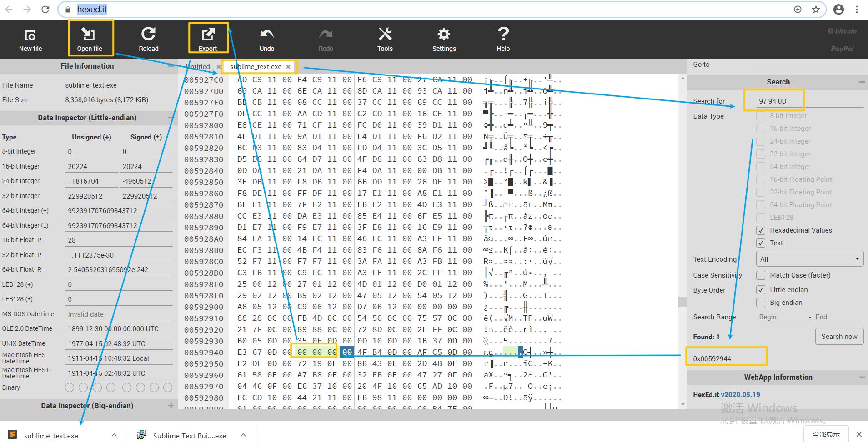Undo the last edit
The image size is (868, 447).
[x=267, y=40]
